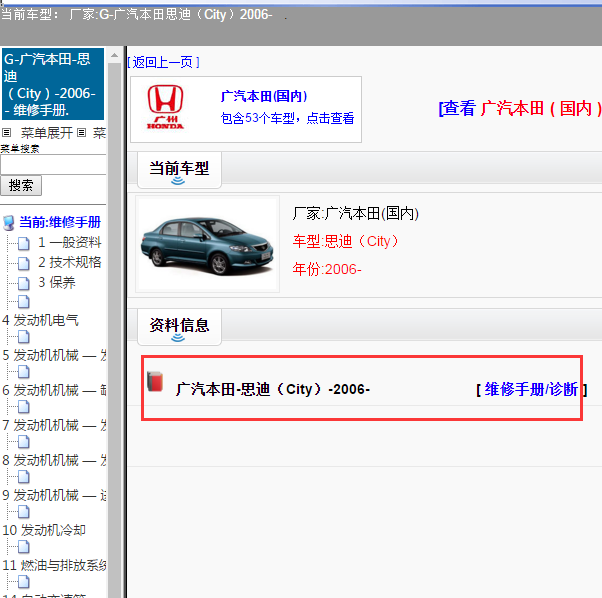This screenshot has height=598, width=602.
Task: Click the City car thumbnail image
Action: pos(207,244)
